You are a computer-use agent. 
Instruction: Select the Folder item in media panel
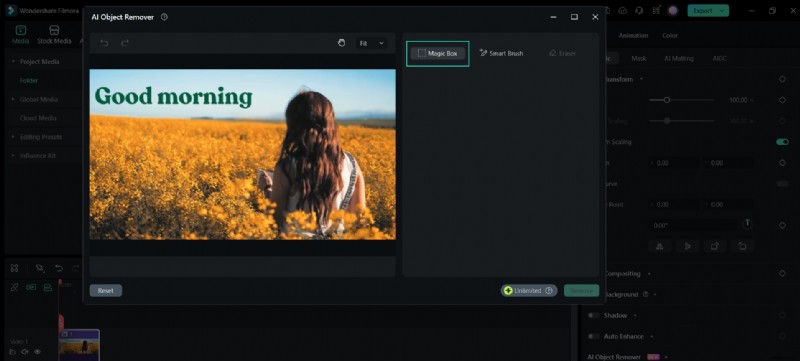29,81
